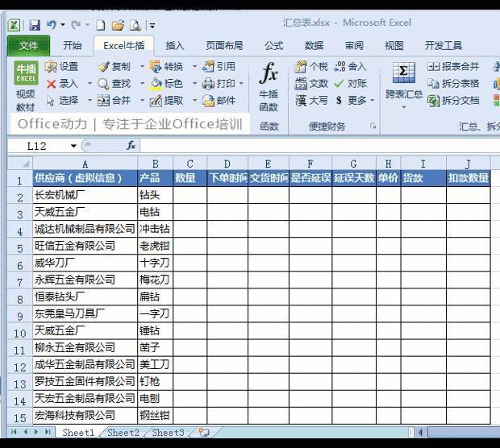The width and height of the screenshot is (500, 448).
Task: Click the 合并 merge tool
Action: click(x=115, y=101)
